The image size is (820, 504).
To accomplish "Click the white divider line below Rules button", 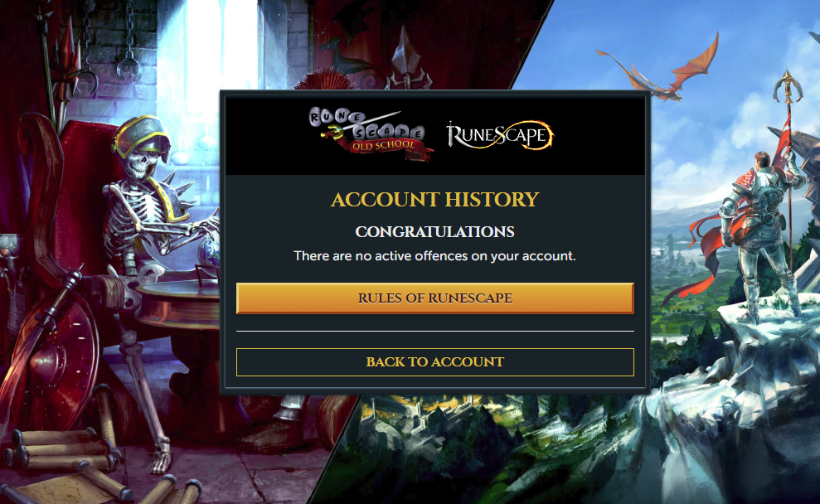I will pyautogui.click(x=434, y=331).
